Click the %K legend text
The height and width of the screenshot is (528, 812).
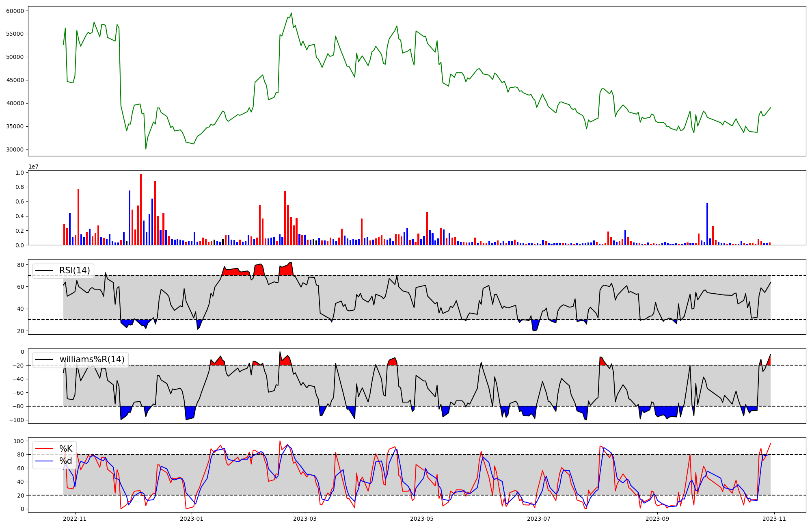[66, 449]
